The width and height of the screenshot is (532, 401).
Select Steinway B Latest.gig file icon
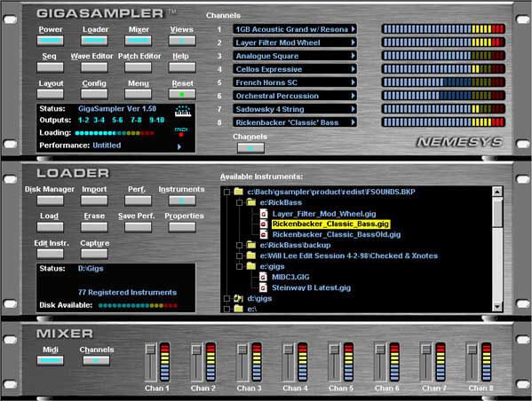click(x=264, y=287)
